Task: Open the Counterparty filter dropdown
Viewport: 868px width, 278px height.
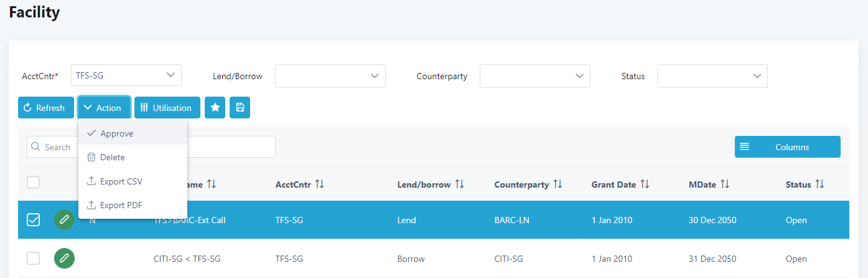Action: 534,76
